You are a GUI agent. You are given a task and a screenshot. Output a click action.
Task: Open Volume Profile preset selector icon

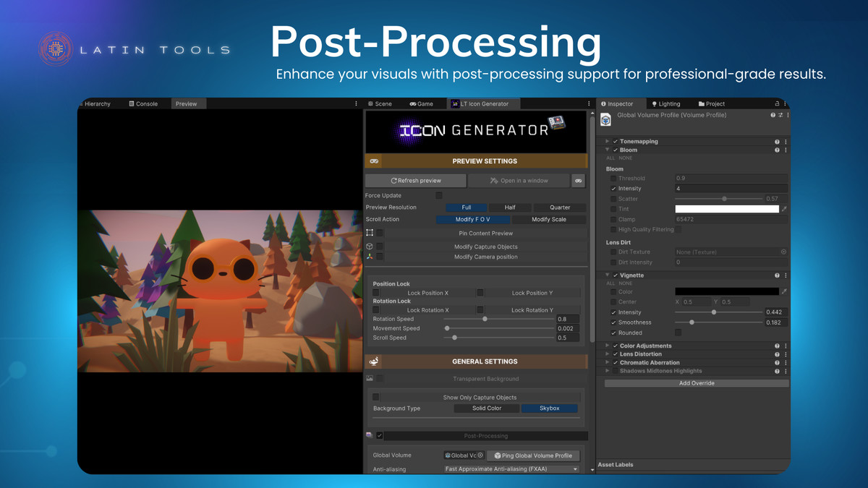pos(780,115)
